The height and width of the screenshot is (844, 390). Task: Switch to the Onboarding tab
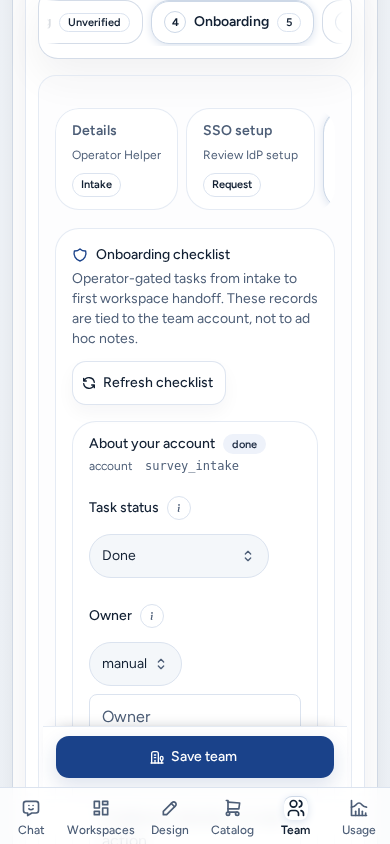click(232, 22)
